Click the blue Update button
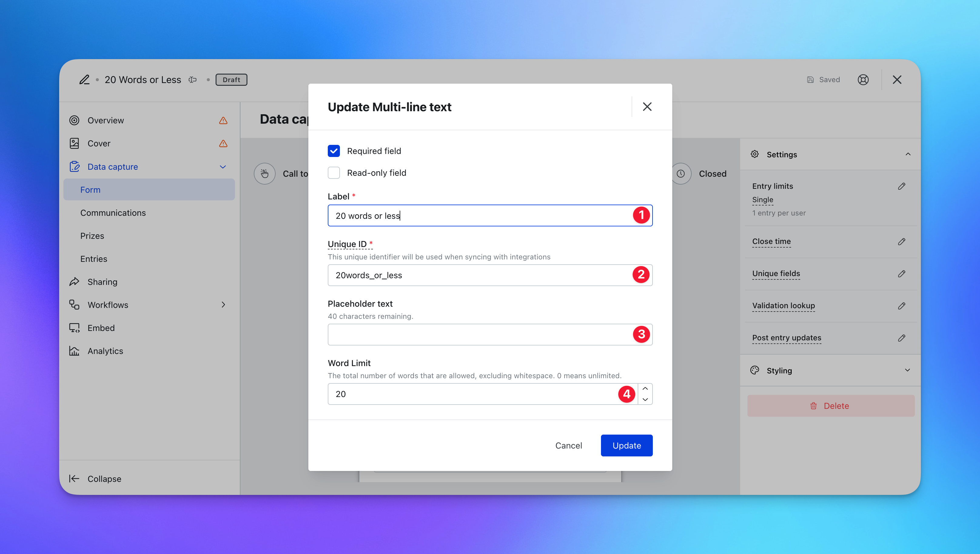Image resolution: width=980 pixels, height=554 pixels. pyautogui.click(x=626, y=445)
